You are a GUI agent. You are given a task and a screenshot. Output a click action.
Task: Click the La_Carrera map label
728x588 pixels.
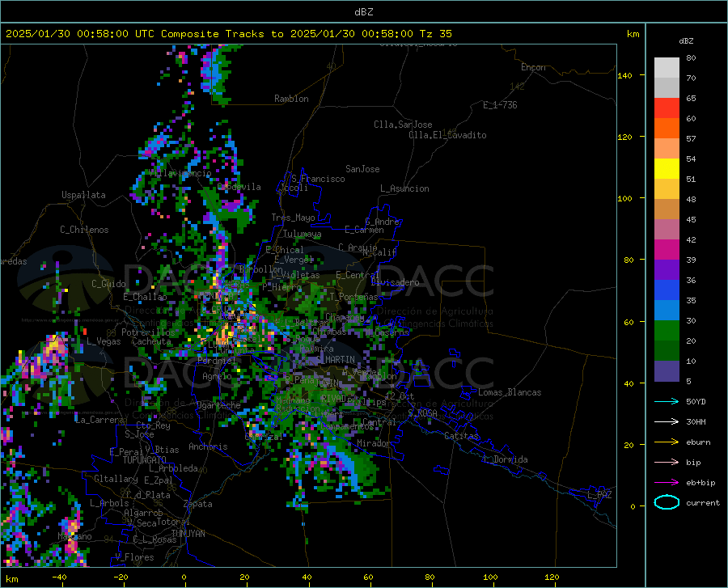(x=99, y=420)
